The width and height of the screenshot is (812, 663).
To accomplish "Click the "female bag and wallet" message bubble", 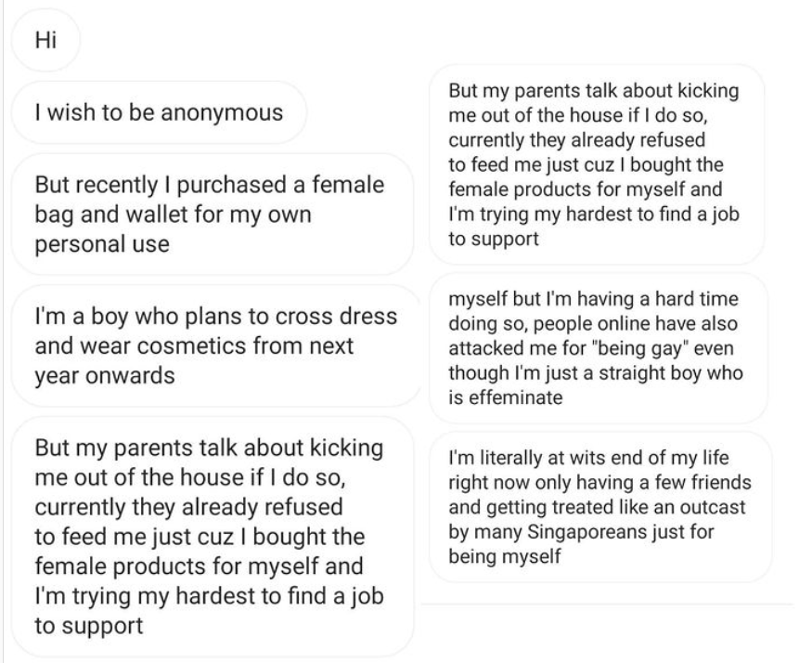I will coord(213,214).
